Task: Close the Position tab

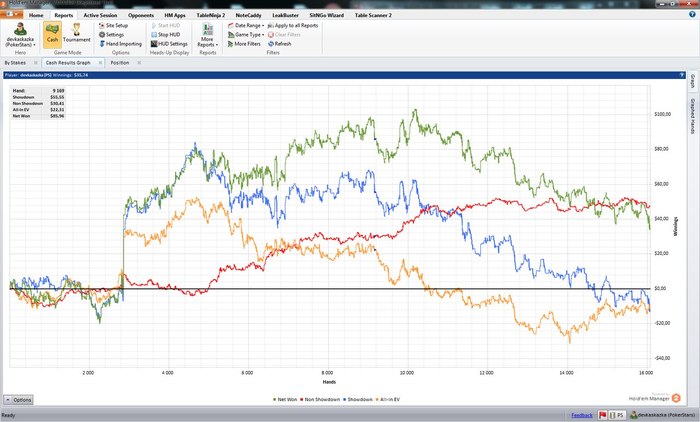Action: click(x=139, y=63)
